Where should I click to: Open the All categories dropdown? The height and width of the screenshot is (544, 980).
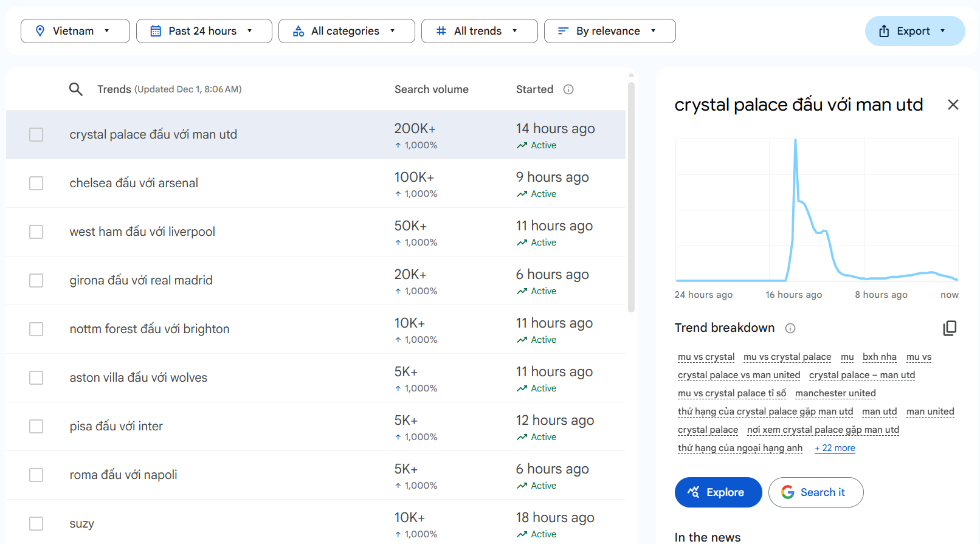tap(346, 31)
